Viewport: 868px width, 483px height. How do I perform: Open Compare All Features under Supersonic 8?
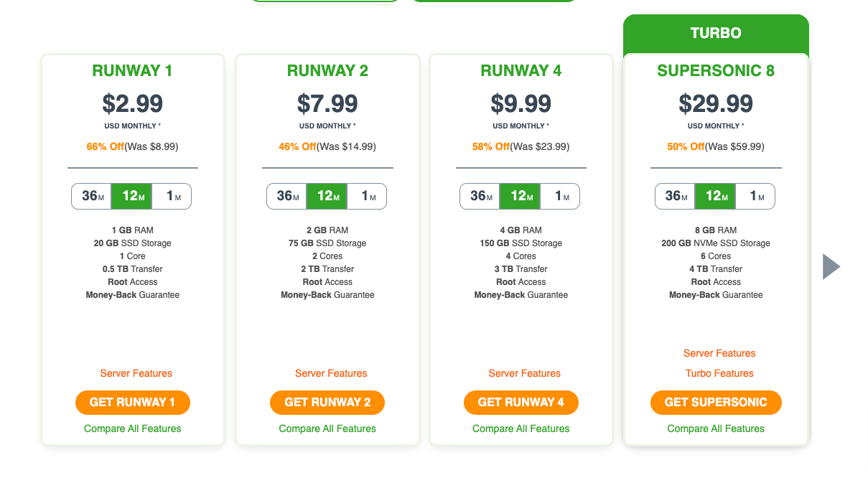(x=716, y=428)
